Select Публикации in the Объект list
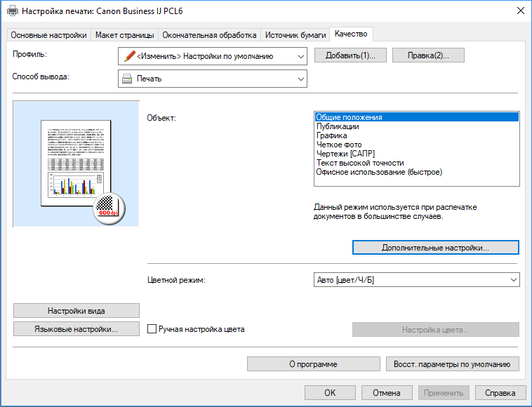 (x=417, y=126)
